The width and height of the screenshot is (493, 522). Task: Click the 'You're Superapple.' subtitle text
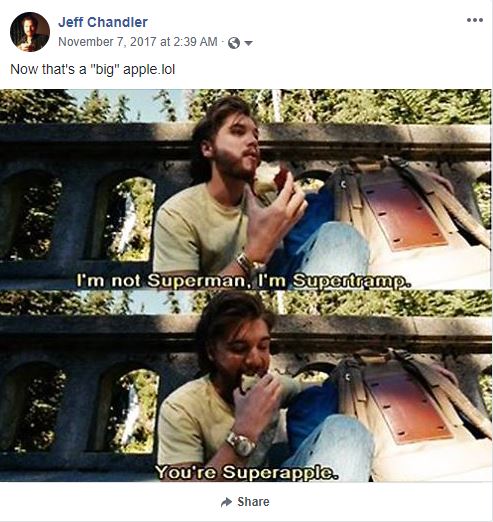click(247, 472)
